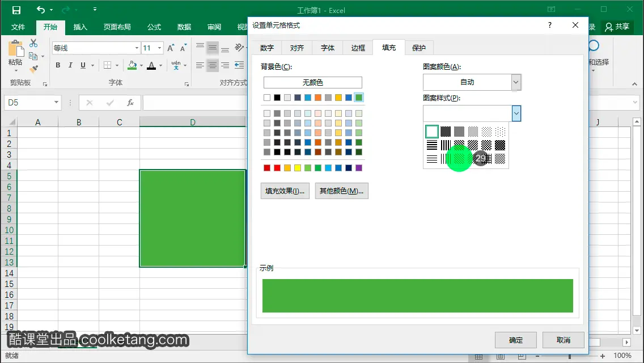This screenshot has height=363, width=644.
Task: Switch to the 数据 ribbon tab
Action: click(x=184, y=27)
